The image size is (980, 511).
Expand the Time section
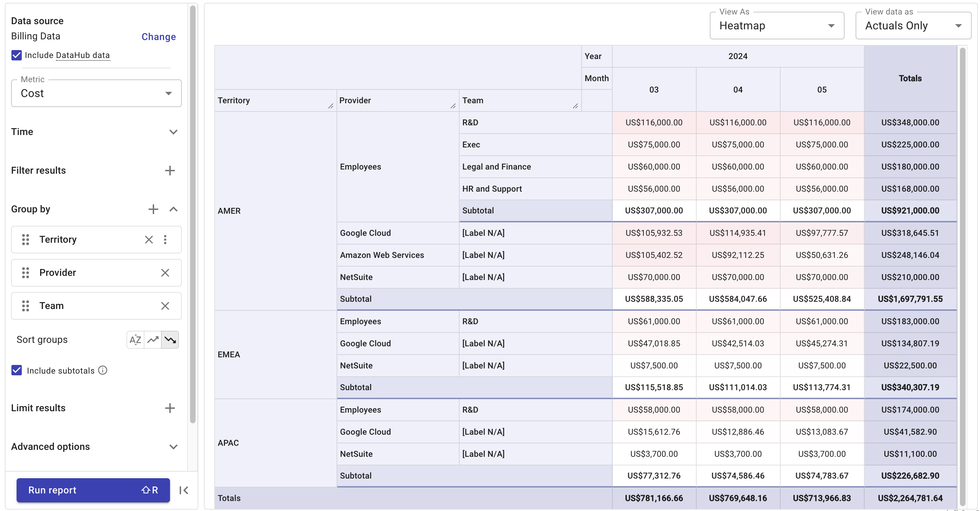click(173, 132)
